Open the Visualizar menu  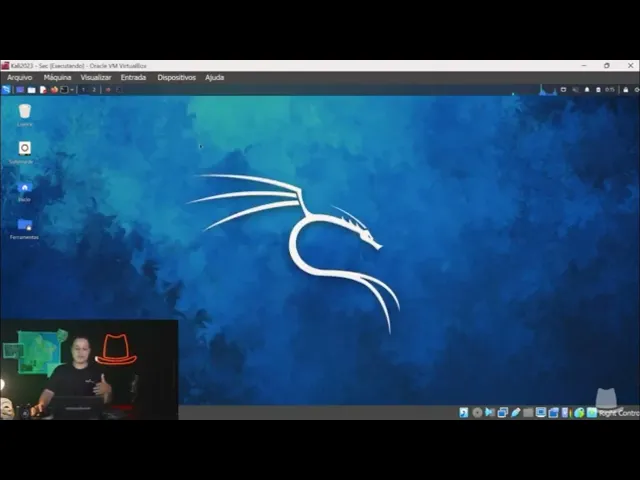tap(96, 77)
